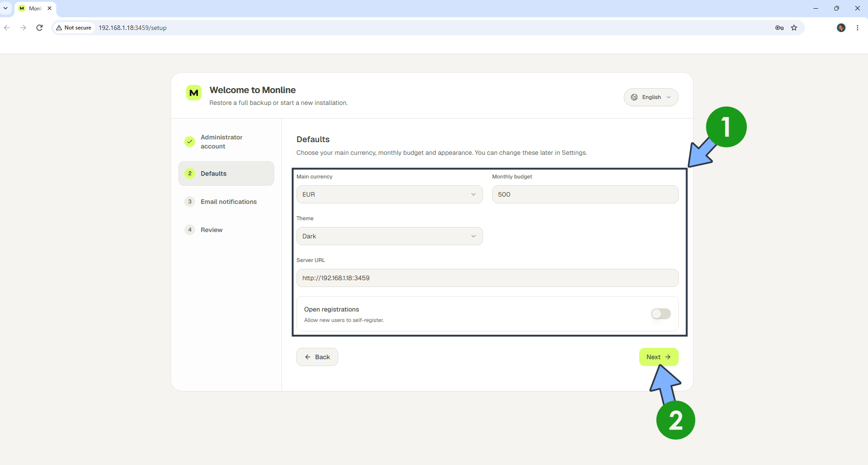Click step number 3 circle

190,202
